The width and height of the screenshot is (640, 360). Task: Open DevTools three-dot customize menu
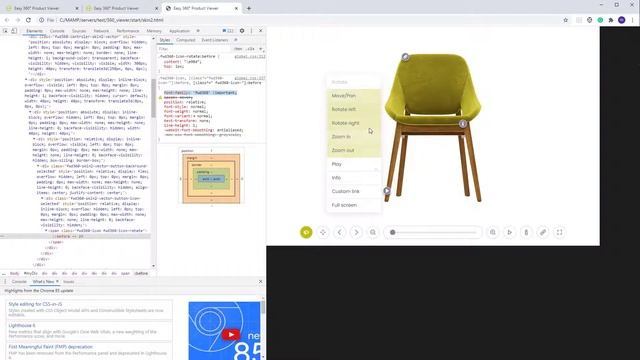coord(251,31)
